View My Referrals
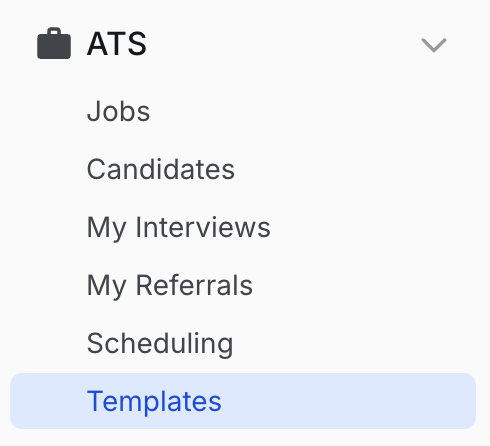The image size is (490, 446). point(170,286)
